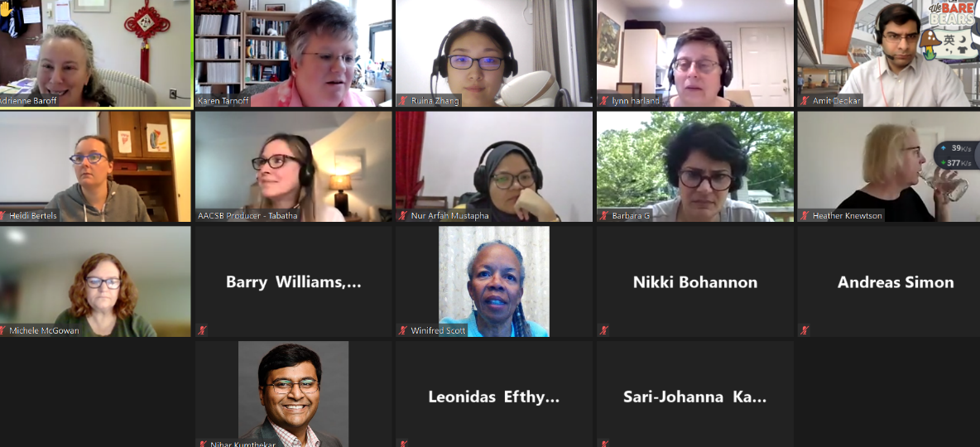Select Nihar Kumthekar's profile photo tile
The image size is (980, 447).
point(294,394)
